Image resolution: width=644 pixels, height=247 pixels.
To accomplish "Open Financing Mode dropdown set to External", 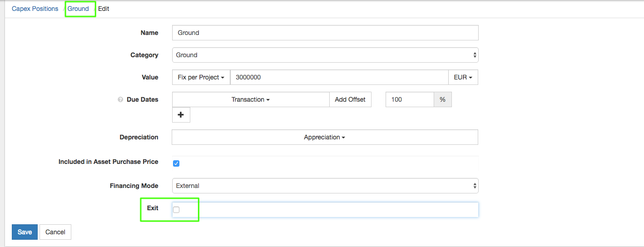I will pos(325,186).
